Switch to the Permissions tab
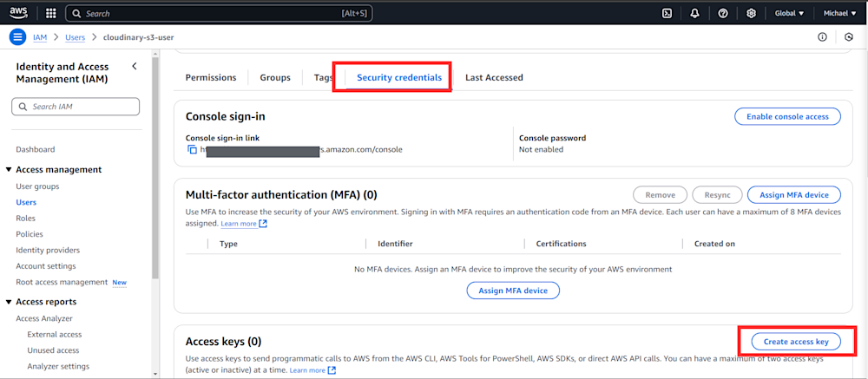Image resolution: width=868 pixels, height=379 pixels. click(211, 77)
